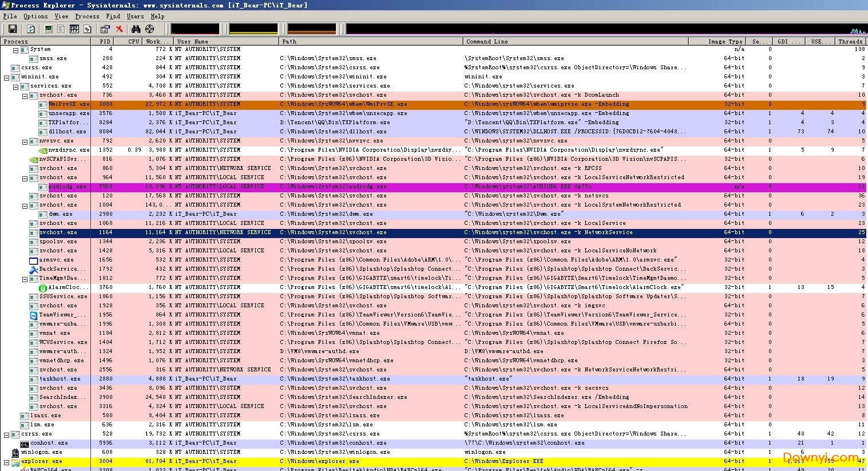Select the audiodg.exe process row
The image size is (868, 471).
[x=67, y=187]
